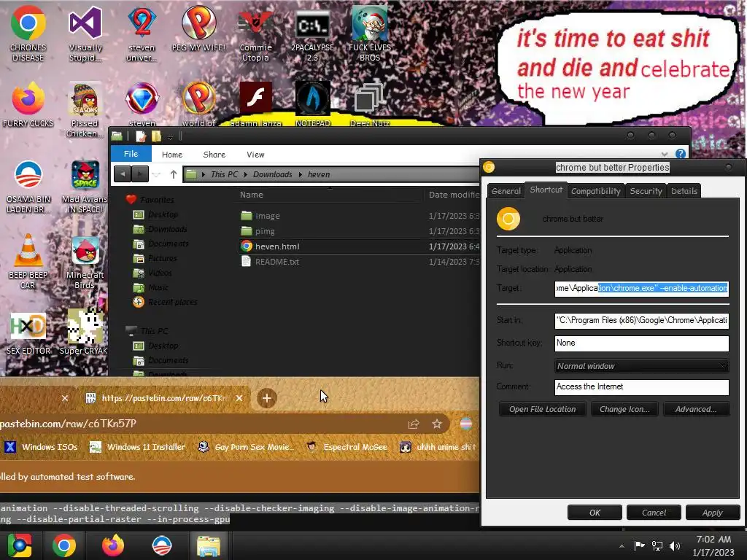Image resolution: width=747 pixels, height=560 pixels.
Task: Open the Mad Avians IN SPACE! icon
Action: coord(85,187)
